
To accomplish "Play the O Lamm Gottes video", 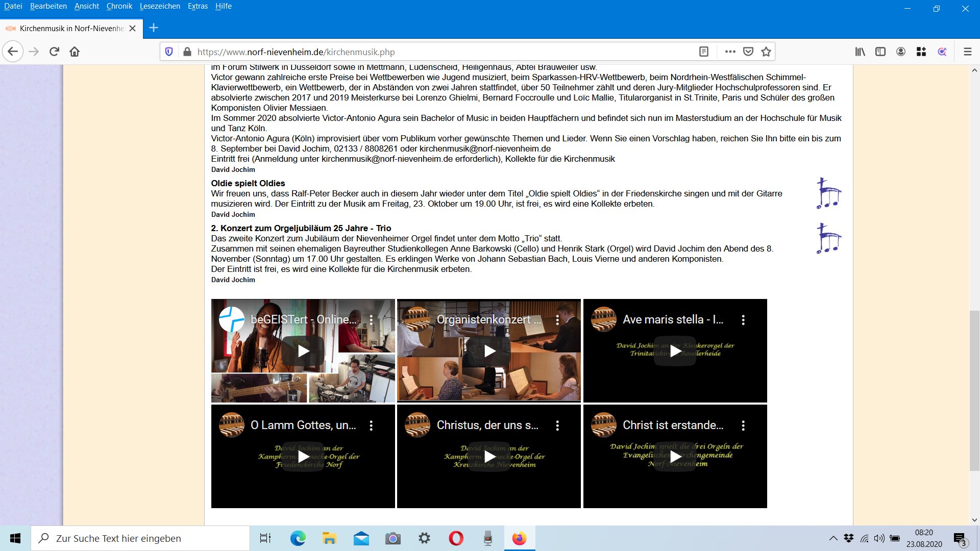I will tap(303, 457).
